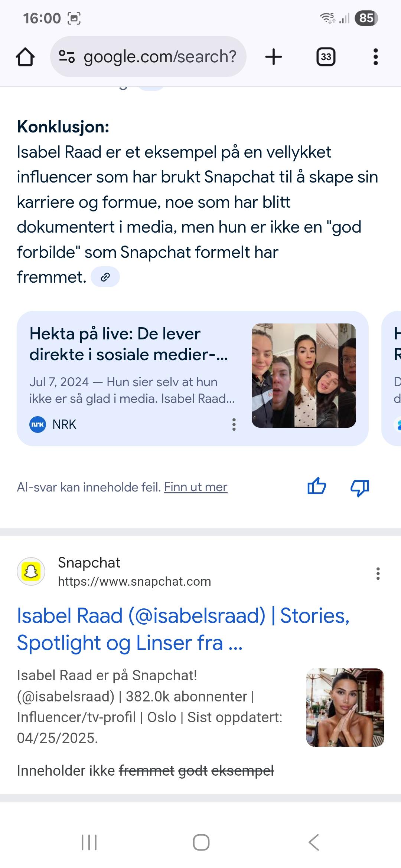The width and height of the screenshot is (401, 868).
Task: Open the NRK card's three-dot options
Action: (234, 424)
